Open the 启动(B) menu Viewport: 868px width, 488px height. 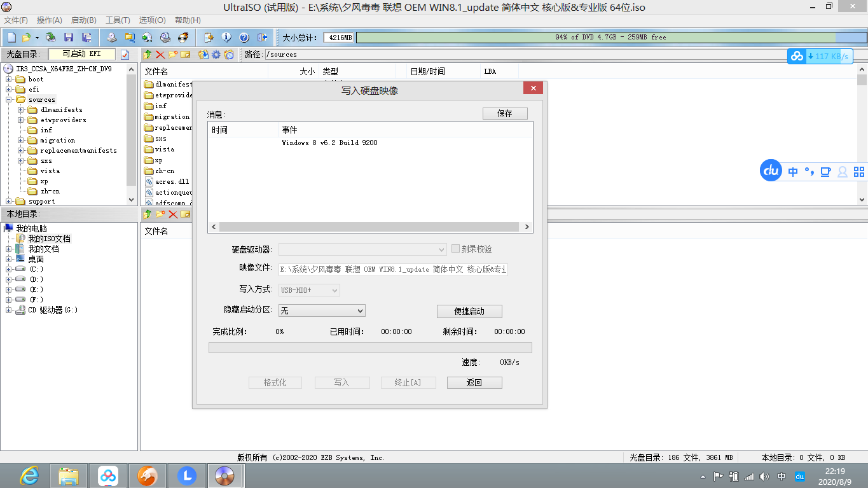click(x=83, y=20)
